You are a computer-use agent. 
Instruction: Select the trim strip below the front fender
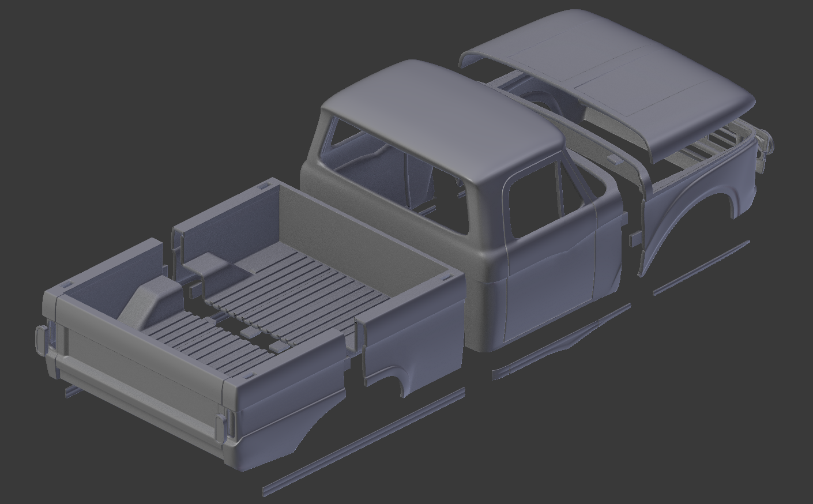(701, 268)
